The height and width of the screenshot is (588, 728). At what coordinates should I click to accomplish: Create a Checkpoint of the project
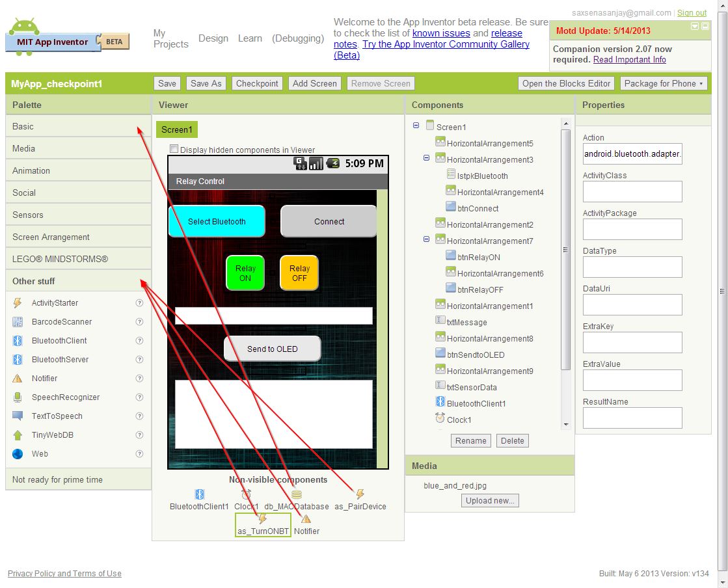point(257,83)
